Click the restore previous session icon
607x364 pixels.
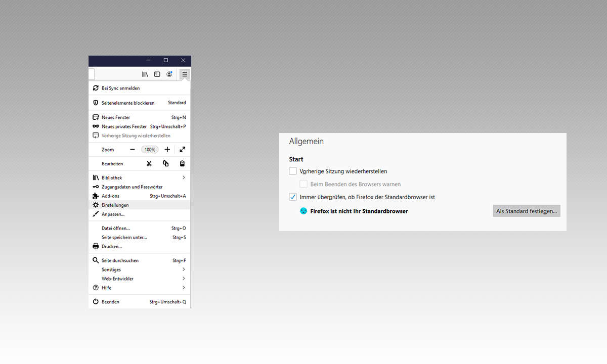coord(96,135)
